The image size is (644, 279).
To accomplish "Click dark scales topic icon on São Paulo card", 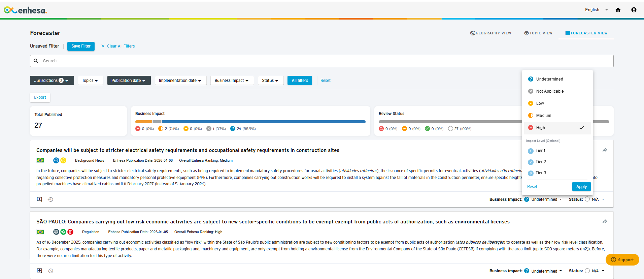I will (56, 232).
